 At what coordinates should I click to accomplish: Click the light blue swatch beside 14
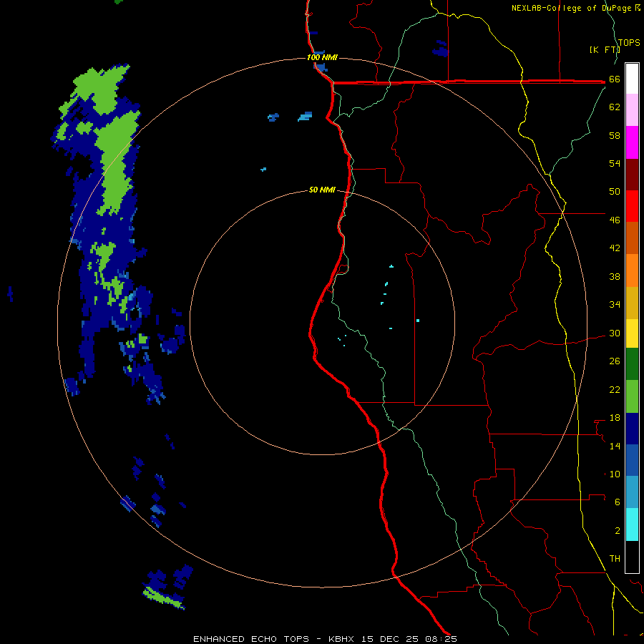coord(632,492)
